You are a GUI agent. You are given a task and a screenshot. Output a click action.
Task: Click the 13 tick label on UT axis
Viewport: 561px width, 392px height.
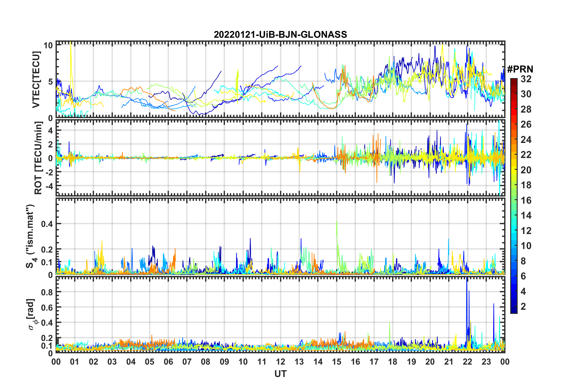click(299, 362)
